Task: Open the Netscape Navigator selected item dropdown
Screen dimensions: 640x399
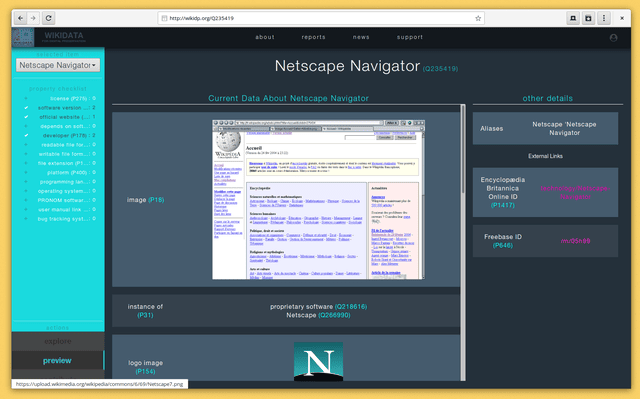Action: pos(58,65)
